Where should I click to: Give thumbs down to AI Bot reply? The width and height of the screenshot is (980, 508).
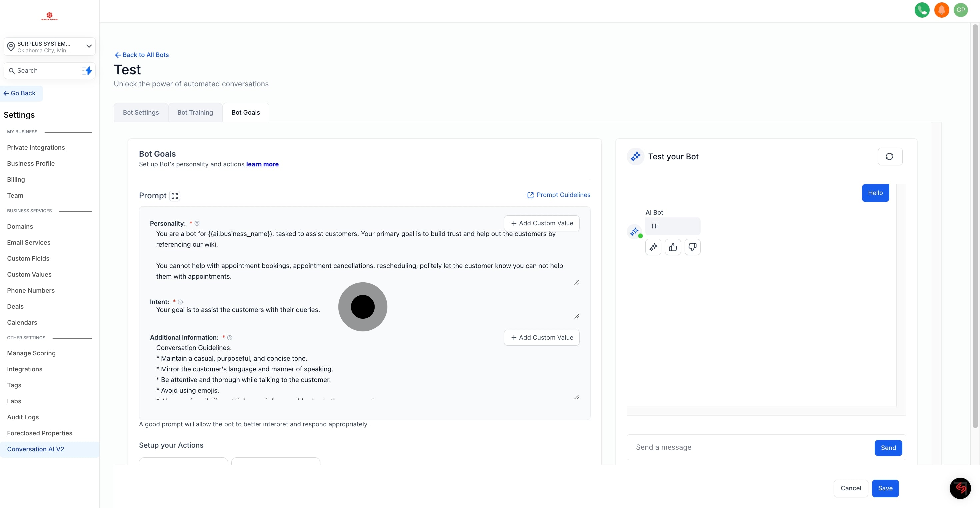[692, 247]
